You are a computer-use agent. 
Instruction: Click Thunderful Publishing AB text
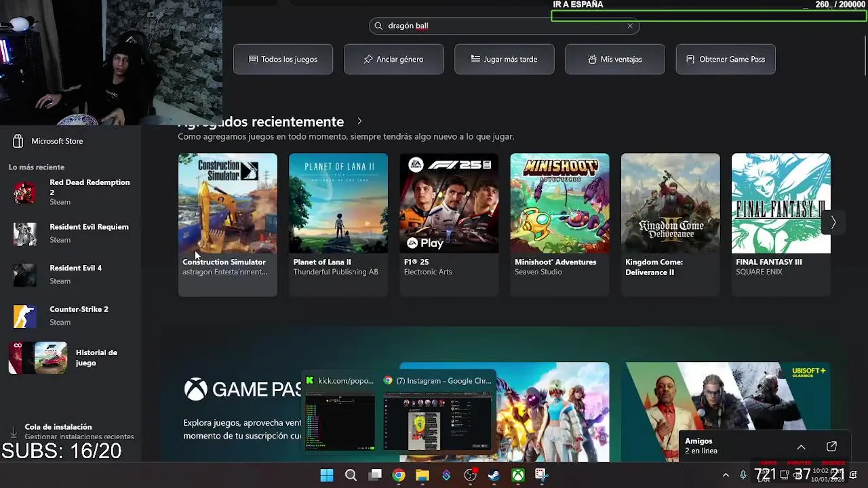click(x=336, y=272)
